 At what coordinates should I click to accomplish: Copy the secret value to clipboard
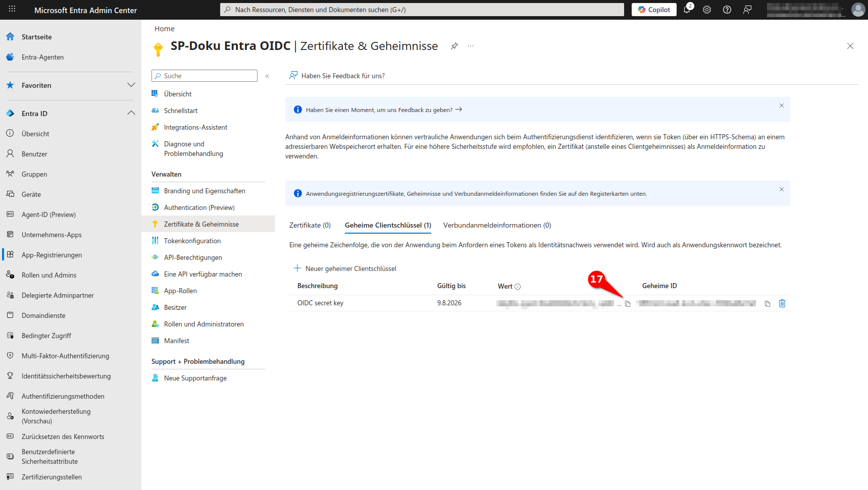(x=628, y=304)
